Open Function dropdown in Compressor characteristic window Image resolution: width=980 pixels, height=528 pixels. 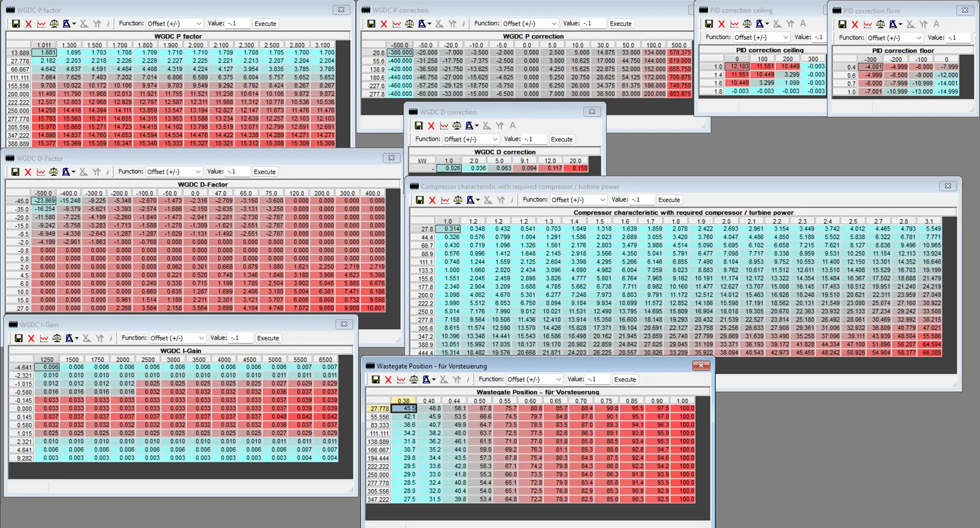coord(578,200)
